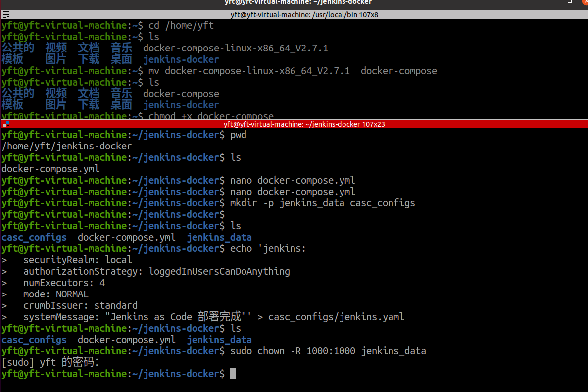The height and width of the screenshot is (392, 588).
Task: Select the 'numExecutors: 4' line
Action: (x=64, y=283)
